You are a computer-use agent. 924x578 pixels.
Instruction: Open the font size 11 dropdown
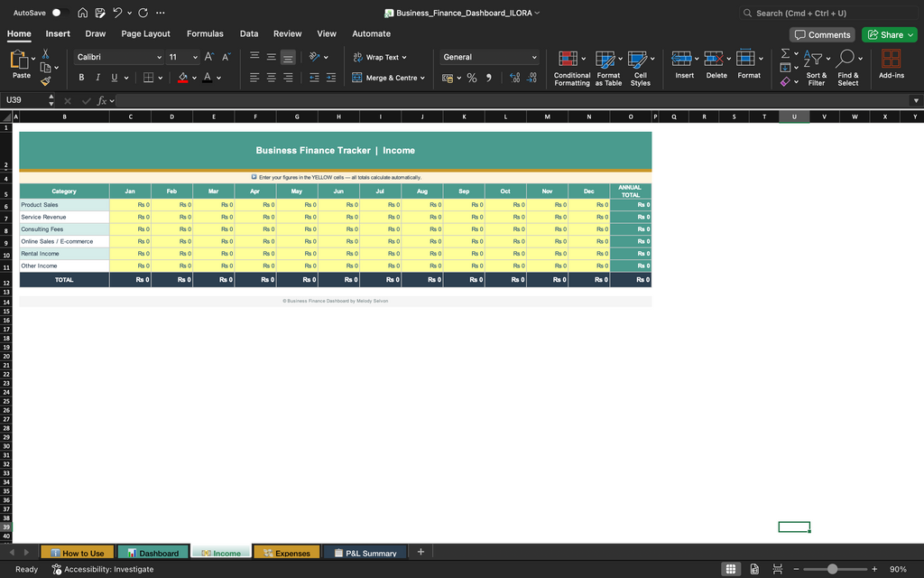(x=195, y=57)
